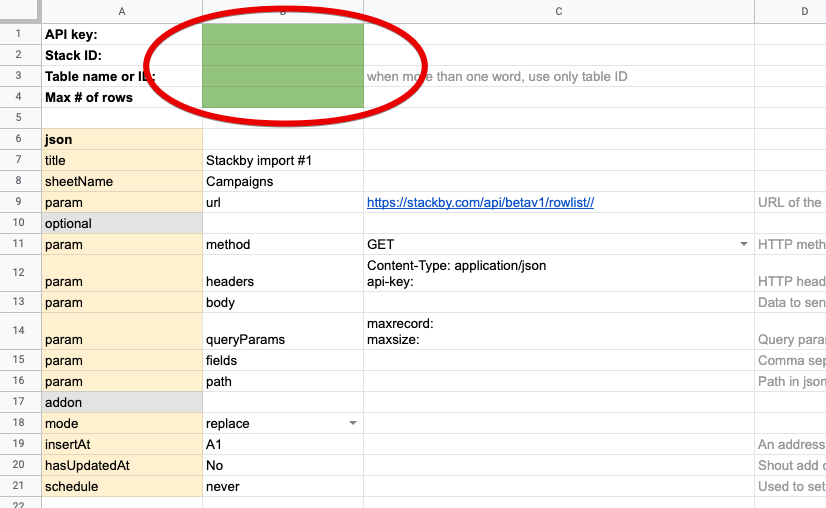The width and height of the screenshot is (826, 508).
Task: Select the 'API key:' label cell
Action: pyautogui.click(x=122, y=34)
